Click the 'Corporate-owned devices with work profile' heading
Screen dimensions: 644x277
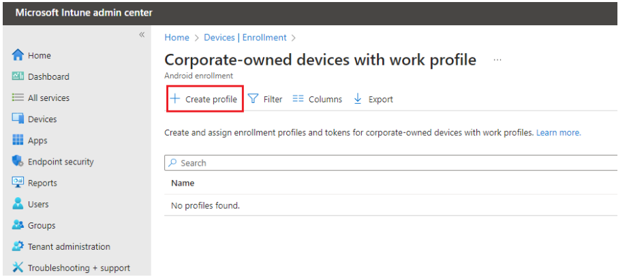(320, 60)
